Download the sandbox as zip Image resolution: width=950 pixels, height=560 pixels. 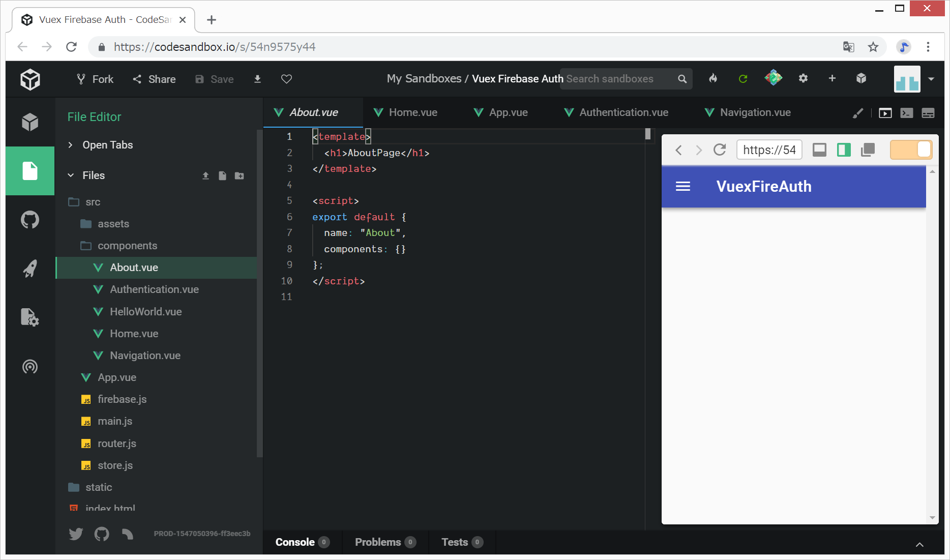click(257, 79)
